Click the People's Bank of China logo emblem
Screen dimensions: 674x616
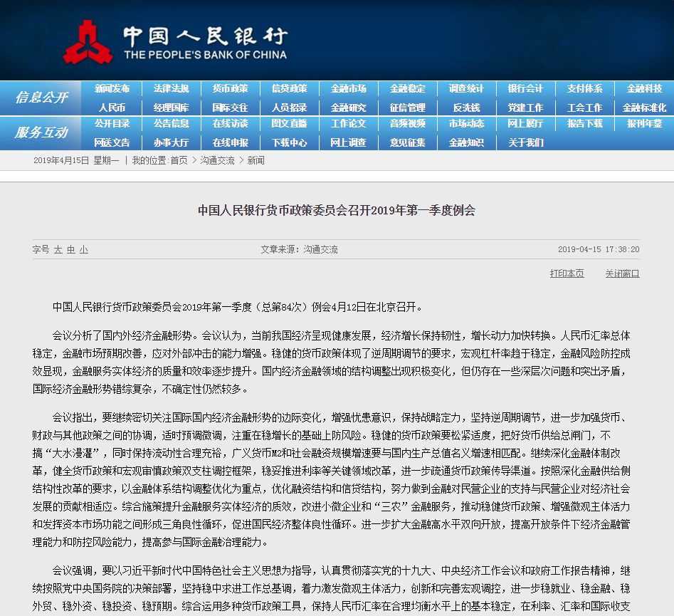point(88,42)
